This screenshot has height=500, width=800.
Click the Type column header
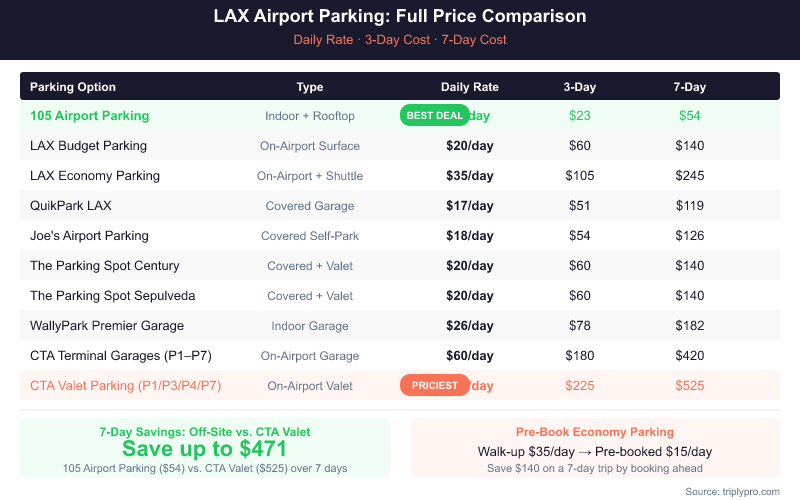click(310, 87)
